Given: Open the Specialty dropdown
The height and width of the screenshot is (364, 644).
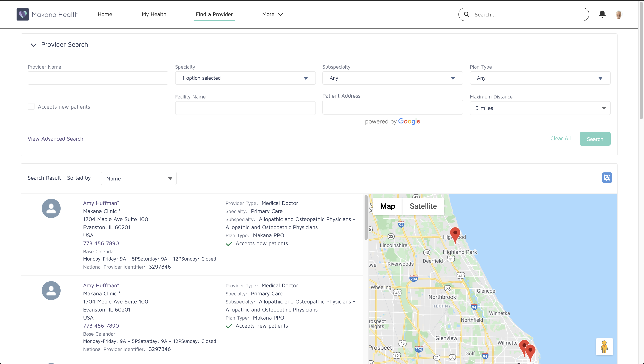Looking at the screenshot, I should pyautogui.click(x=245, y=78).
